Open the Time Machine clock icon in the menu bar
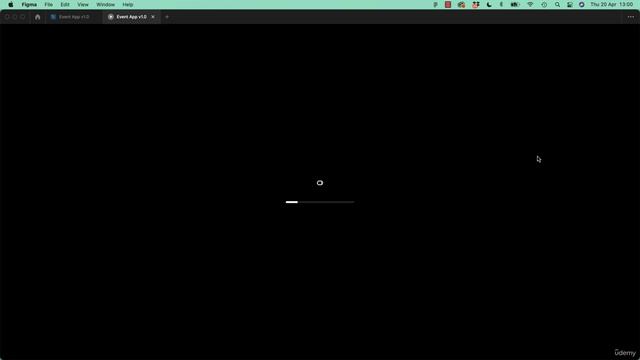The width and height of the screenshot is (640, 360). tap(544, 4)
